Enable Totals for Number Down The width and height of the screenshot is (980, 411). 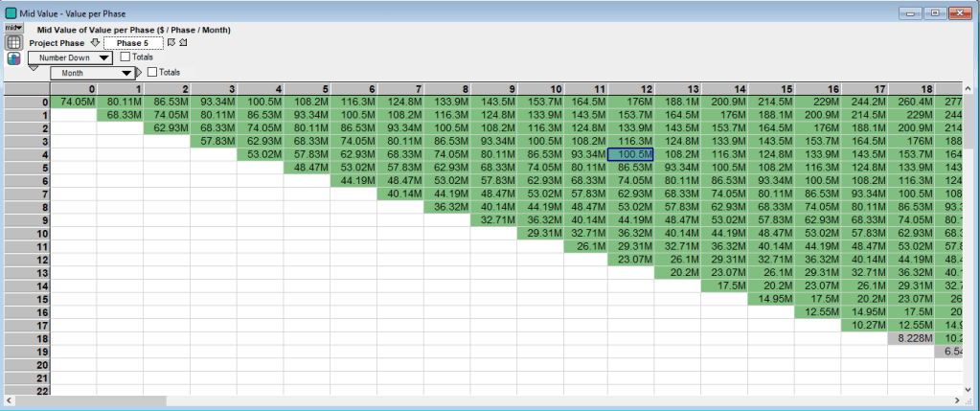[x=125, y=57]
